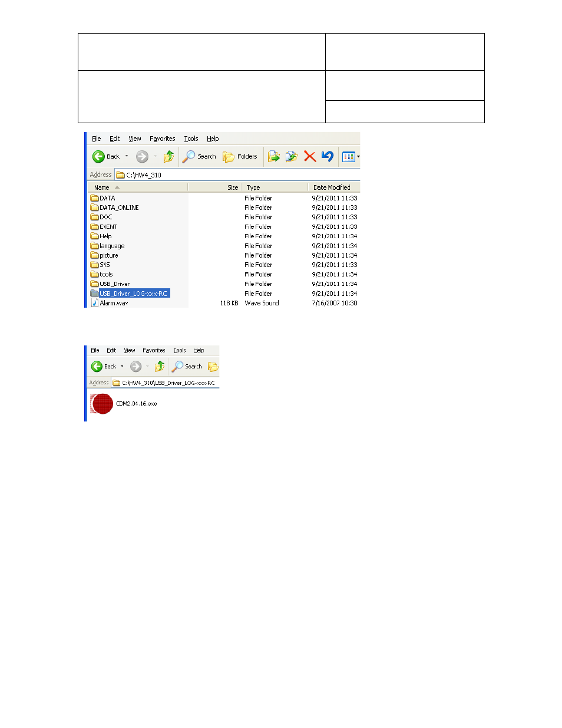562x728 pixels.
Task: Click the Move To folder icon
Action: (274, 157)
